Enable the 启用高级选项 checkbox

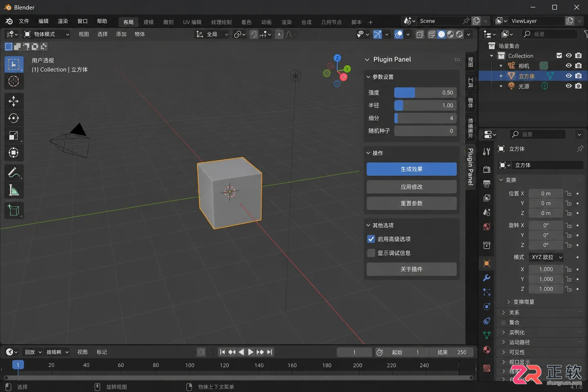371,239
